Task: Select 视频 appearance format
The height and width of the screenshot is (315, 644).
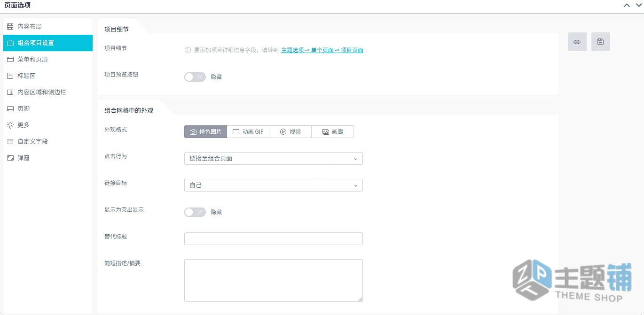Action: [290, 132]
